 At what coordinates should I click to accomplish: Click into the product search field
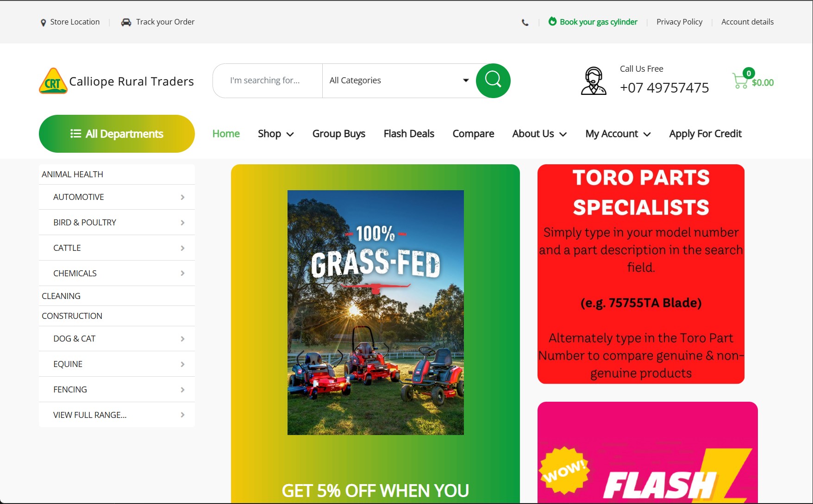click(268, 81)
